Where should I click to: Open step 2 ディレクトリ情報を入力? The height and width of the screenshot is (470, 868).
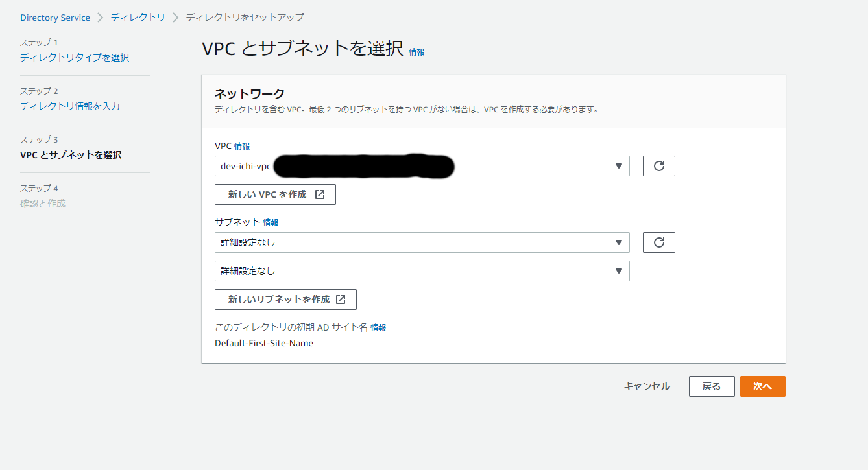pos(70,106)
